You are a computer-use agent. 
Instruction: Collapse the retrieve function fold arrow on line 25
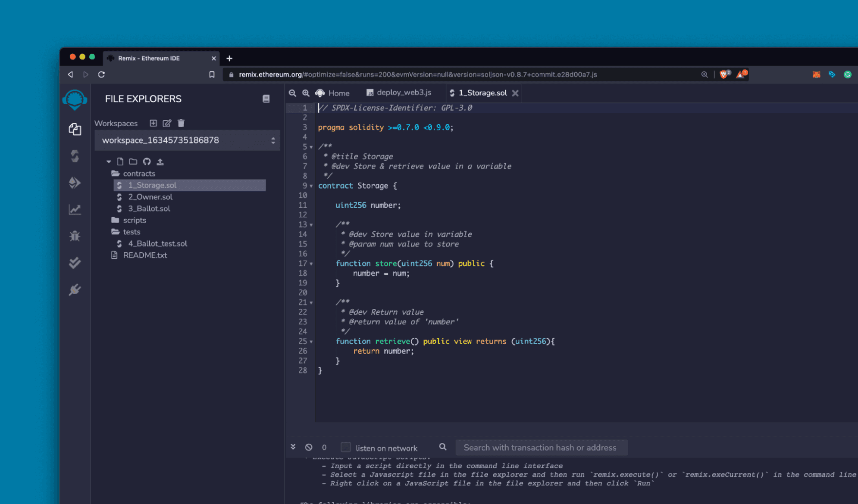(311, 342)
